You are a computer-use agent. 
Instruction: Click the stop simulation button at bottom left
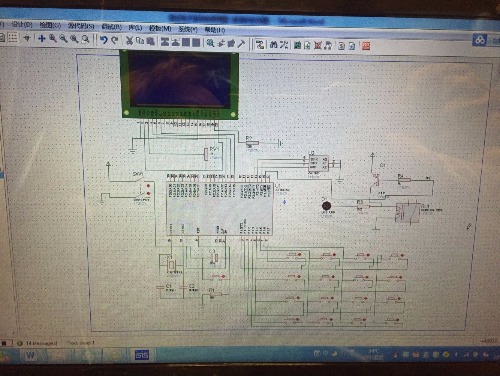5,342
